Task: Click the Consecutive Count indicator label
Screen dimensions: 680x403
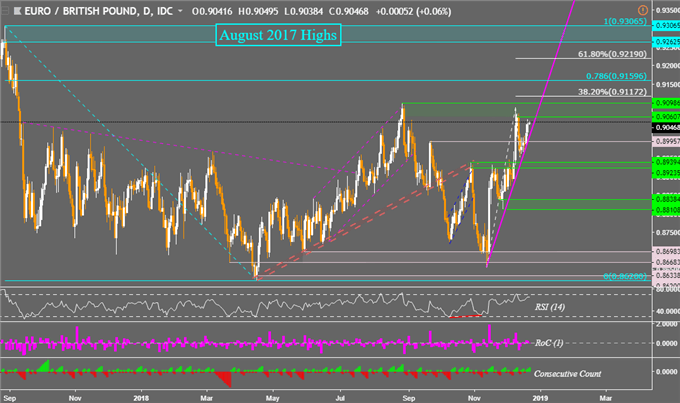Action: tap(567, 374)
